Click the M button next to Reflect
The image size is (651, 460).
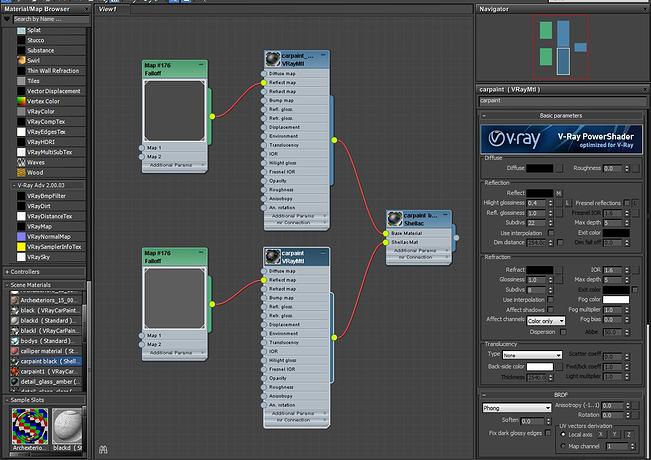click(x=558, y=192)
